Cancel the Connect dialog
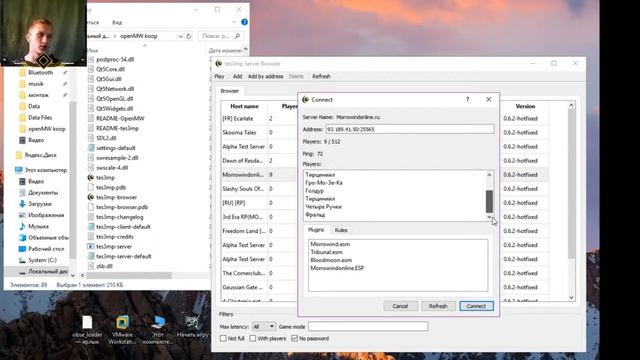640x360 pixels. [400, 306]
